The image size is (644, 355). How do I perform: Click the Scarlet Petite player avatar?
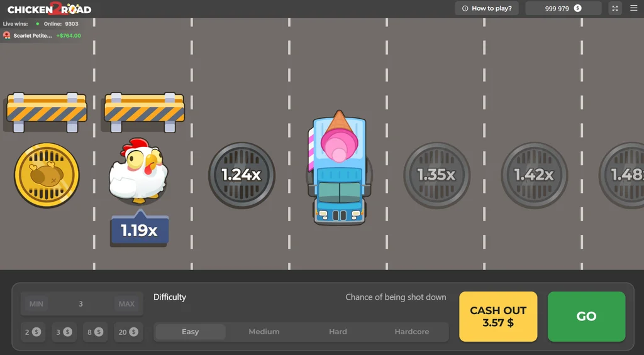coord(6,36)
